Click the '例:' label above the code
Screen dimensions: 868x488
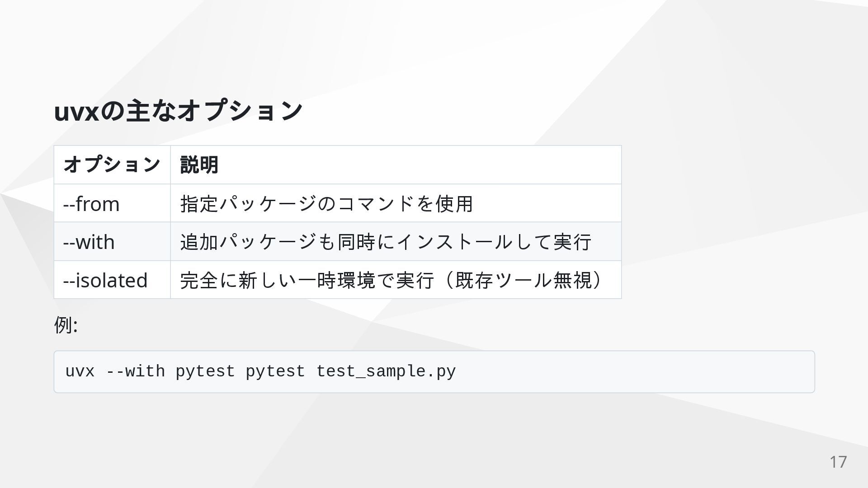pyautogui.click(x=66, y=324)
